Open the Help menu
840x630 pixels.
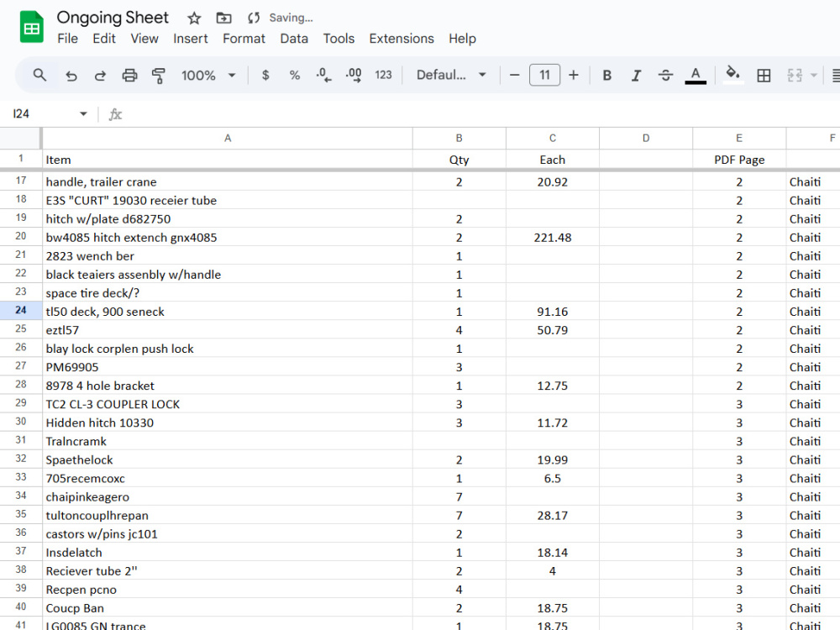click(462, 39)
